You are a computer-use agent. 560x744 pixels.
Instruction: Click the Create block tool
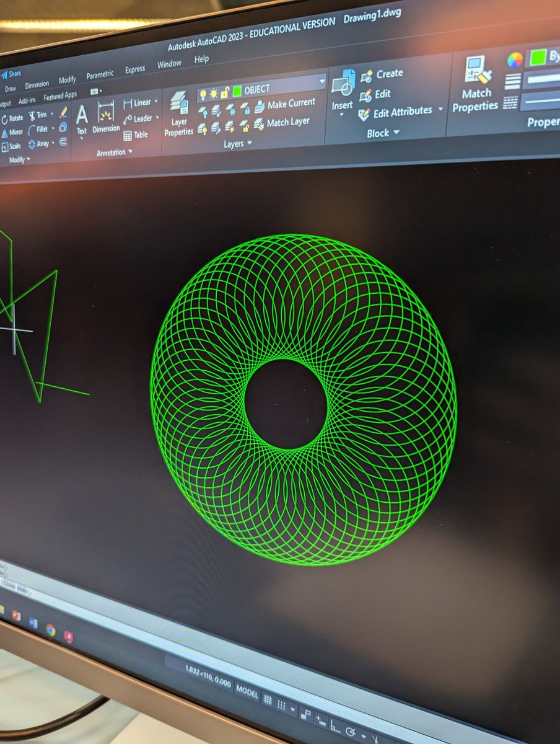[x=382, y=74]
